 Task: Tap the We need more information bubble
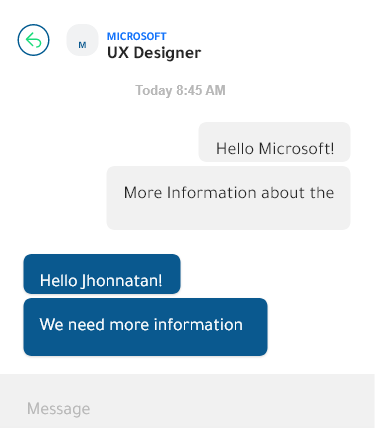click(x=145, y=327)
